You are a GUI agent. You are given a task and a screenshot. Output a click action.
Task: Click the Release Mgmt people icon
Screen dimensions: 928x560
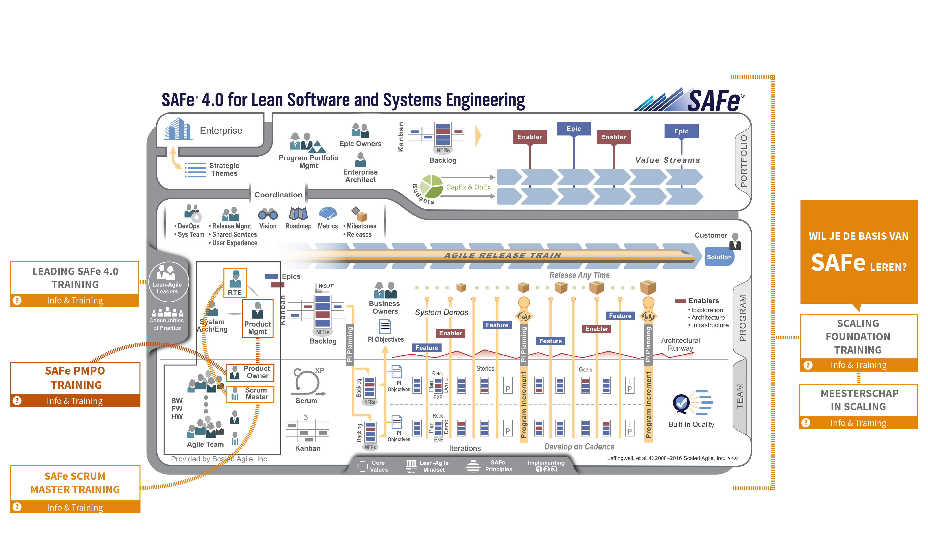tap(230, 214)
